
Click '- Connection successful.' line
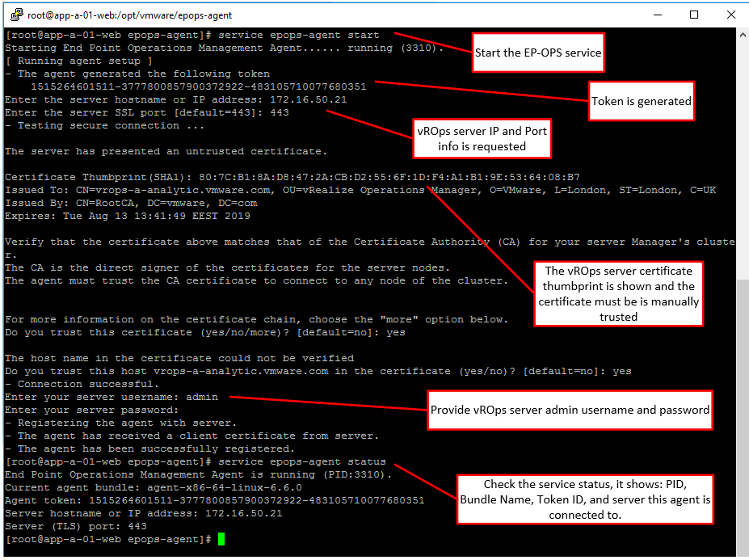(82, 384)
